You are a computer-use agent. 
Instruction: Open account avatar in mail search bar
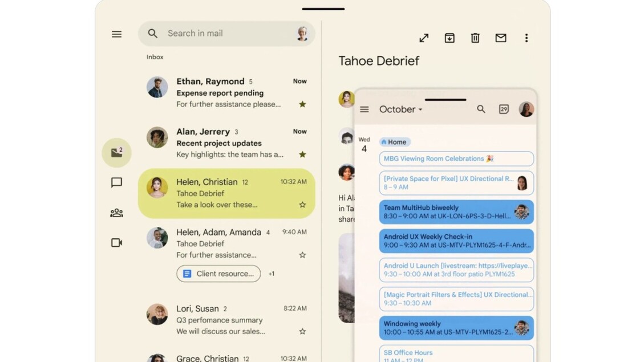(x=302, y=34)
